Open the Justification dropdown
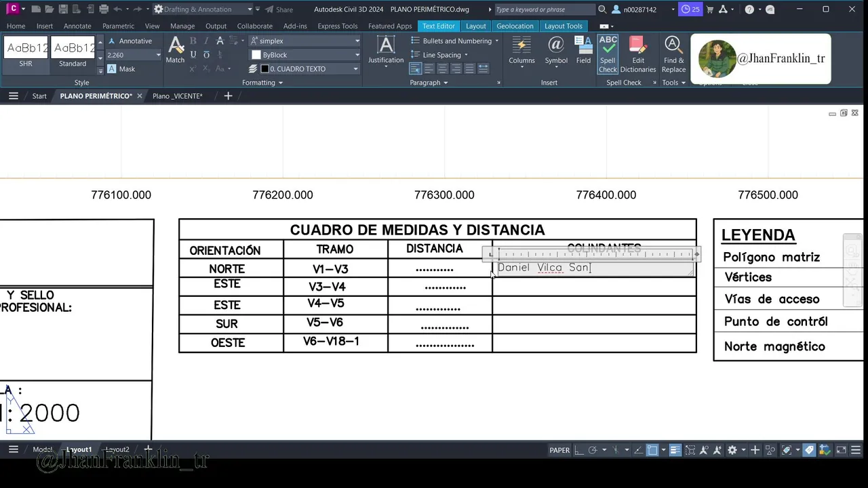 tap(386, 51)
